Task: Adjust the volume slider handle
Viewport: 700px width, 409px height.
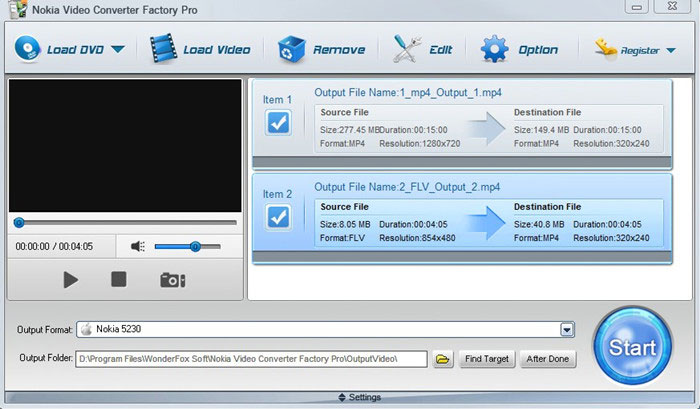Action: (x=195, y=246)
